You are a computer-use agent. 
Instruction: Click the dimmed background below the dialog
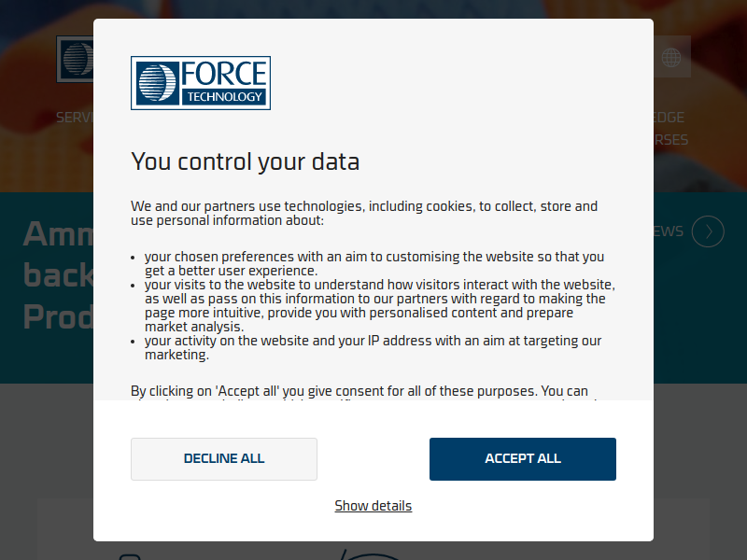373,551
